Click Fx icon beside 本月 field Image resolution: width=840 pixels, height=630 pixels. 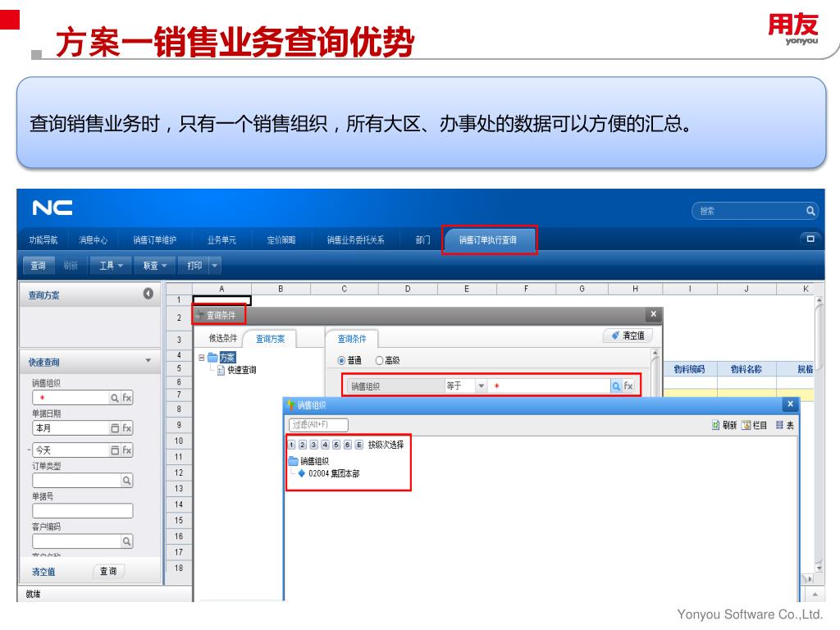pos(126,428)
